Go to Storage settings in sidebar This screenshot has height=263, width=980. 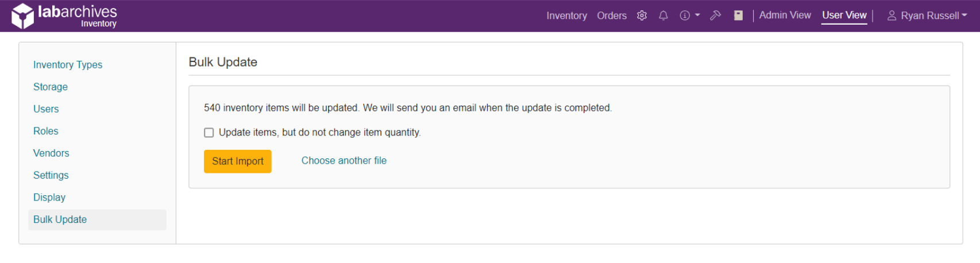pos(51,87)
